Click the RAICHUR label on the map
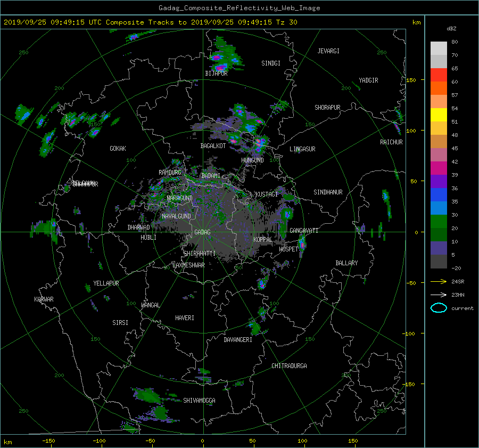This screenshot has width=479, height=448. (391, 142)
